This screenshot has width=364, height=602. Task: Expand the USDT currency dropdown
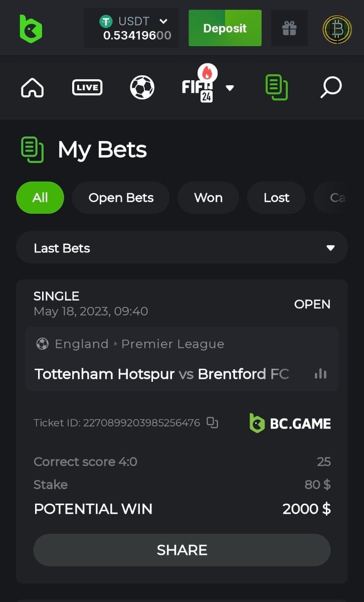(163, 22)
